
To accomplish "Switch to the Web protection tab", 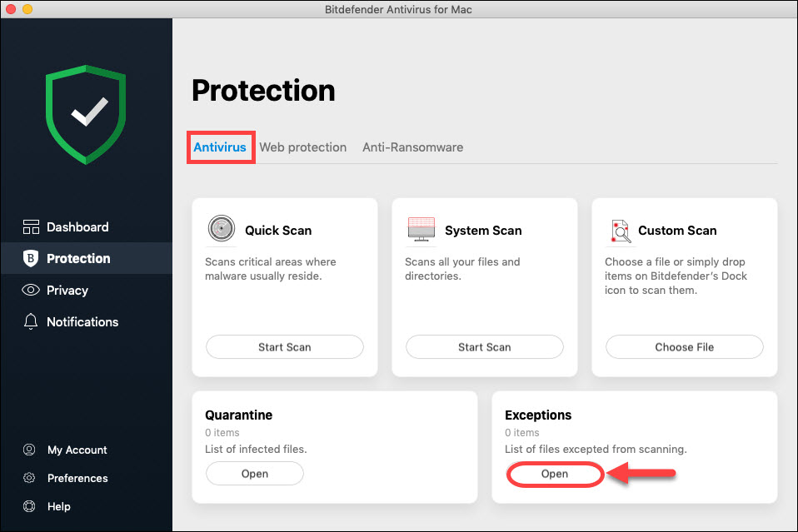I will pyautogui.click(x=302, y=147).
